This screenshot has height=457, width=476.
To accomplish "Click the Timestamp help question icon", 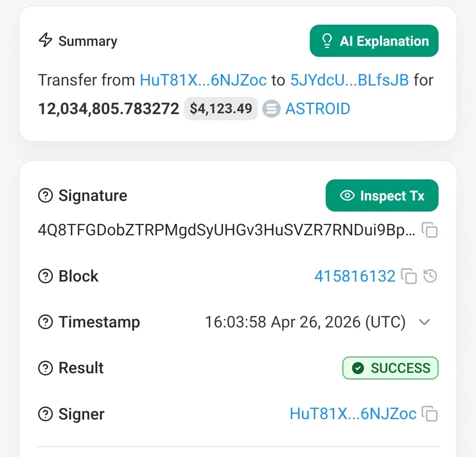I will [45, 322].
